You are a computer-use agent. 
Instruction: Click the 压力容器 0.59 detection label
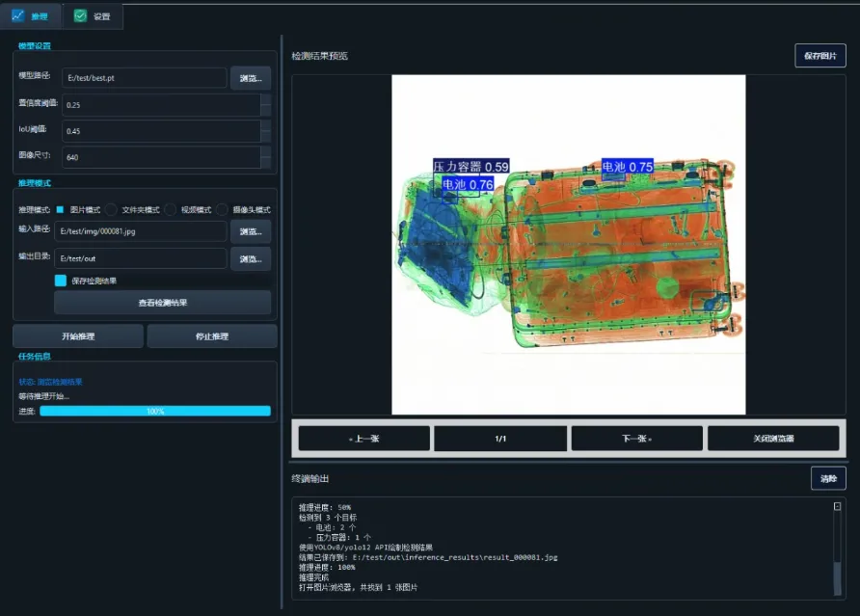(471, 166)
